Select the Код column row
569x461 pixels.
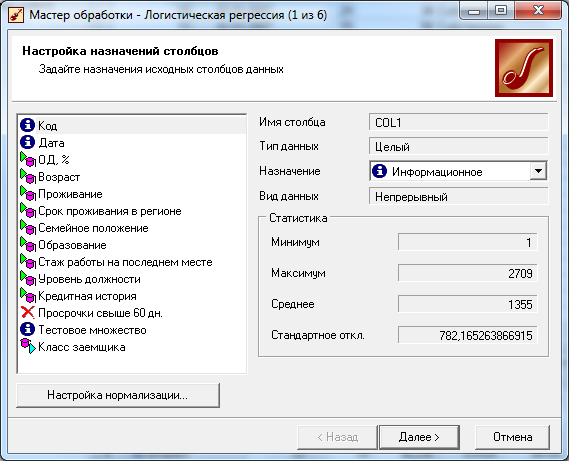click(x=132, y=126)
